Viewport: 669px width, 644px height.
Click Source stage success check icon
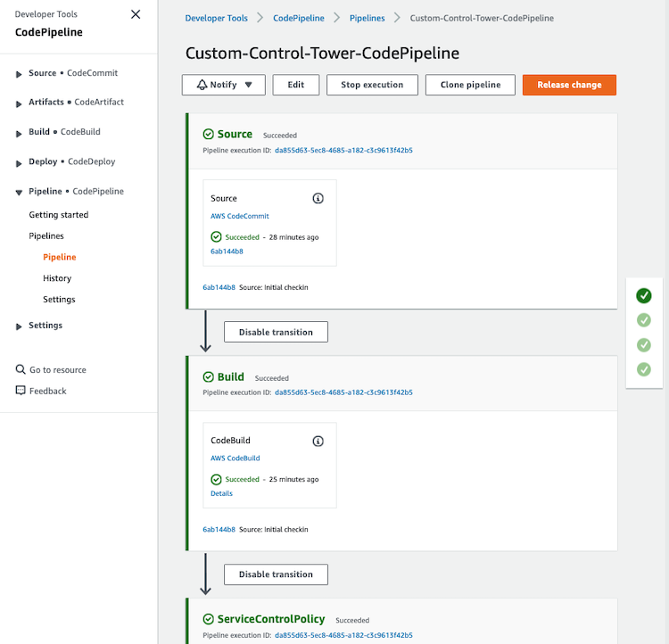(208, 134)
